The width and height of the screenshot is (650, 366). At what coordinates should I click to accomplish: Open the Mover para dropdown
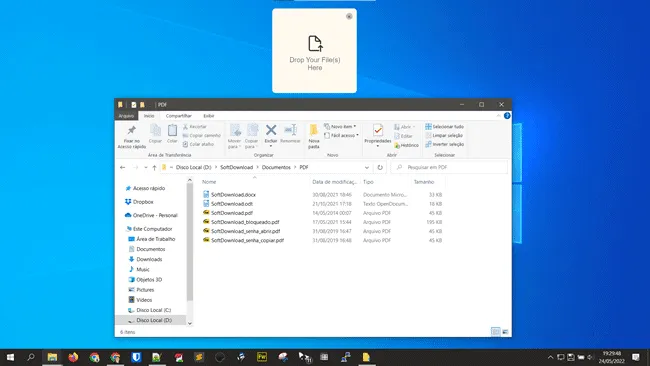(x=234, y=143)
